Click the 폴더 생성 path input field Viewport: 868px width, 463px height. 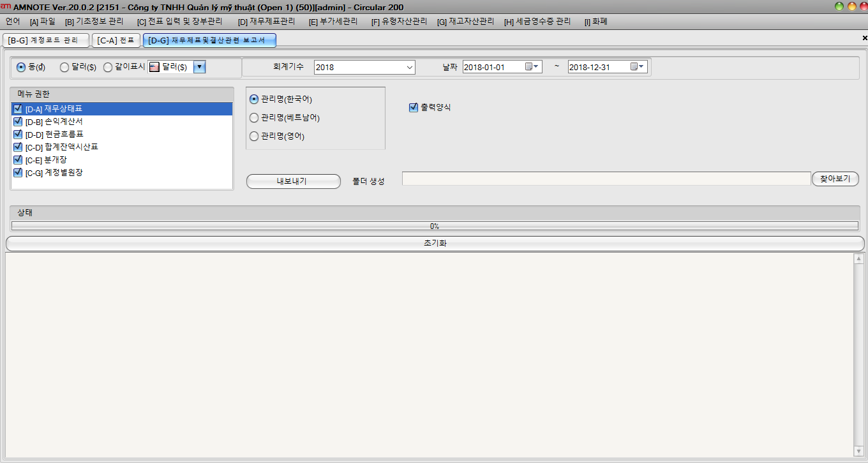coord(606,179)
